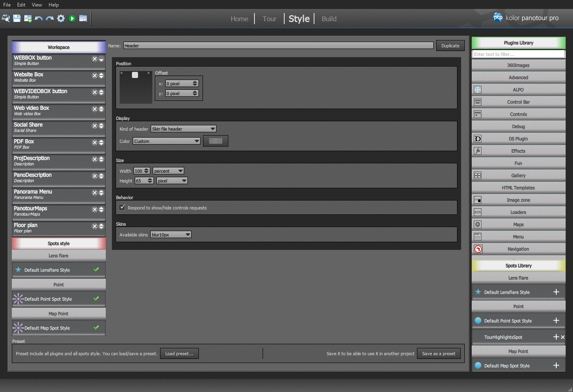
Task: Undo the last action
Action: (x=39, y=18)
